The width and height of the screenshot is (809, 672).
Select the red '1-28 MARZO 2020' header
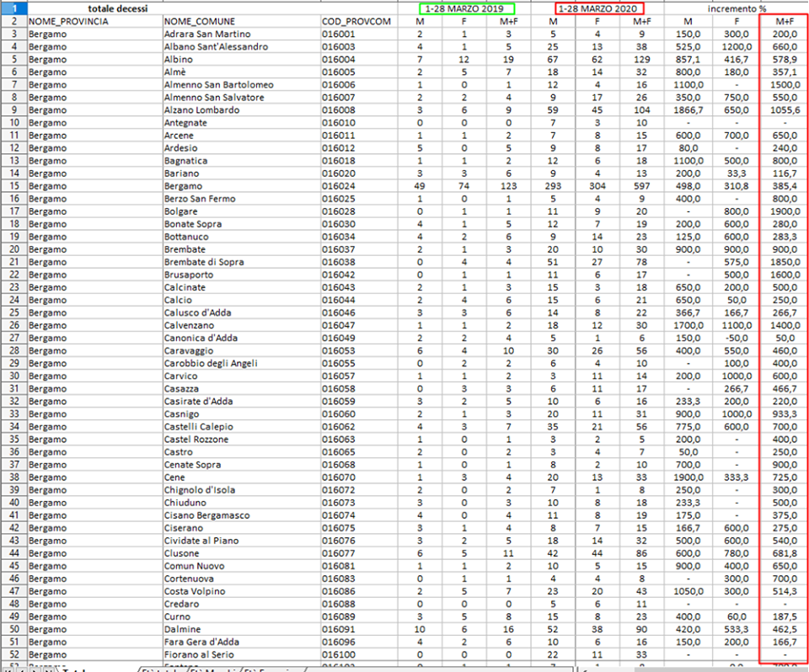click(x=597, y=8)
